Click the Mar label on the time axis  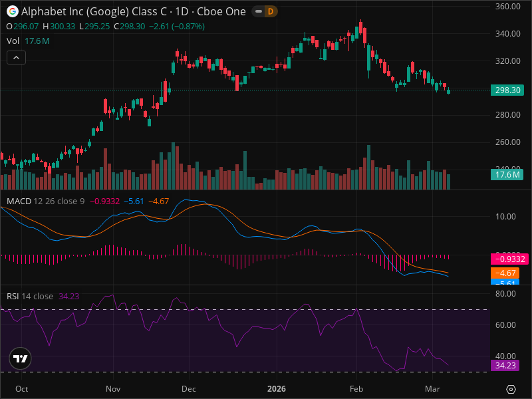click(433, 389)
